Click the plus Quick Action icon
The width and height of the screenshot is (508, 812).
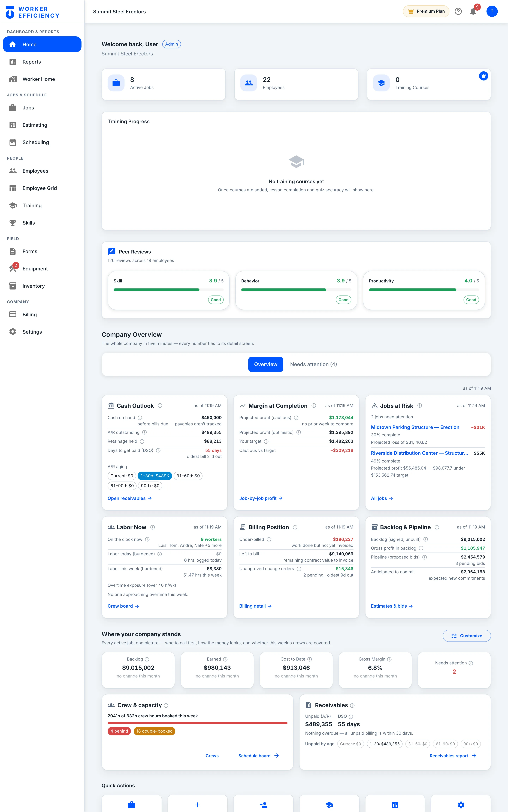[198, 805]
